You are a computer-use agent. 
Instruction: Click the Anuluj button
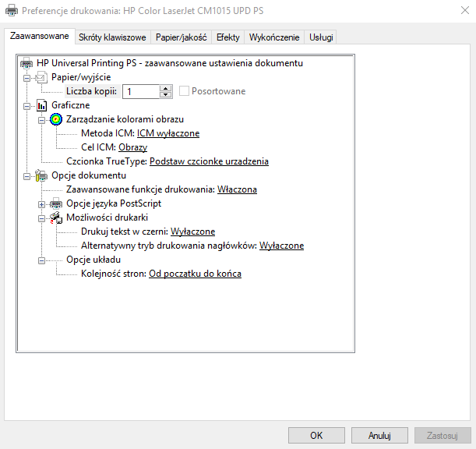coord(379,435)
